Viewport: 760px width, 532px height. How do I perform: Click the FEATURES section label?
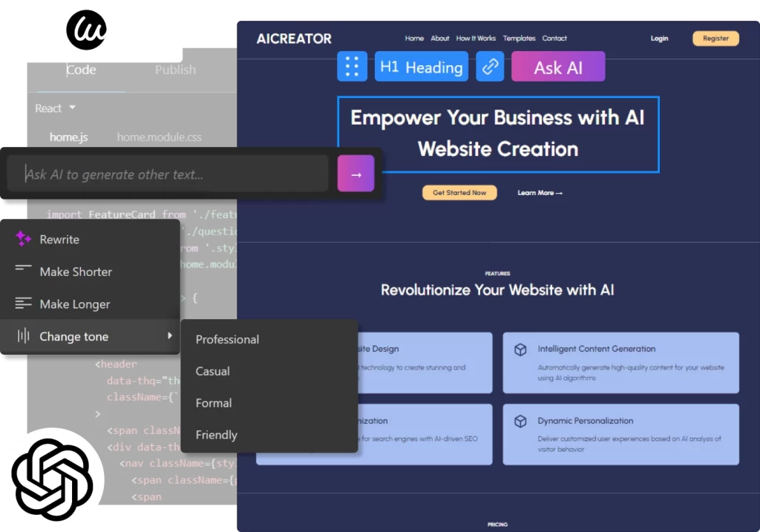click(498, 274)
